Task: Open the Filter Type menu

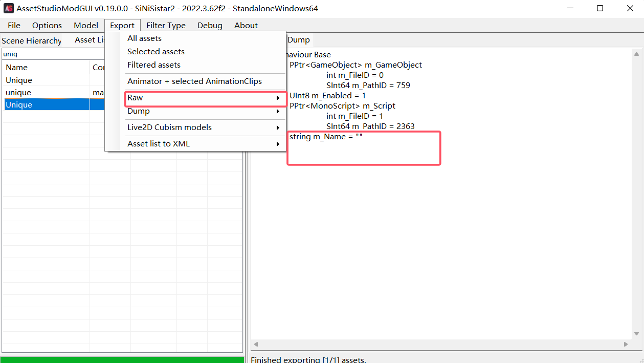Action: [166, 25]
